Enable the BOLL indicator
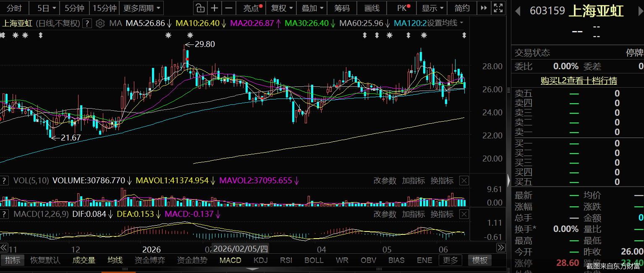The width and height of the screenshot is (644, 273). coord(314,260)
